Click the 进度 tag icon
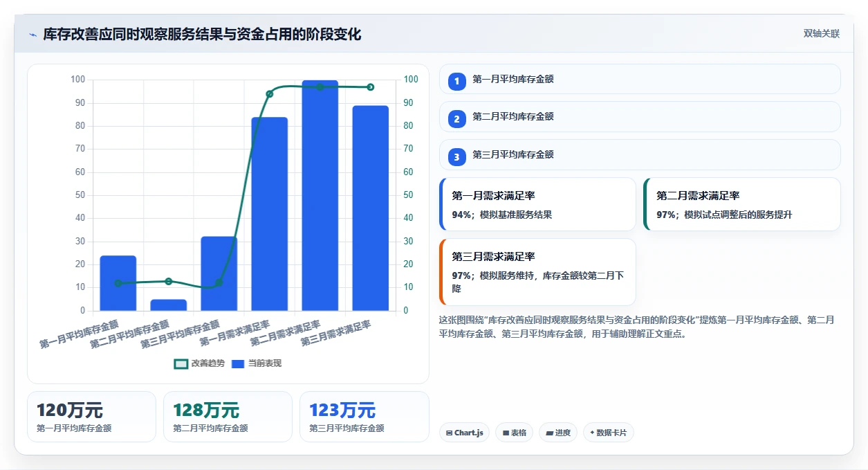 click(549, 433)
